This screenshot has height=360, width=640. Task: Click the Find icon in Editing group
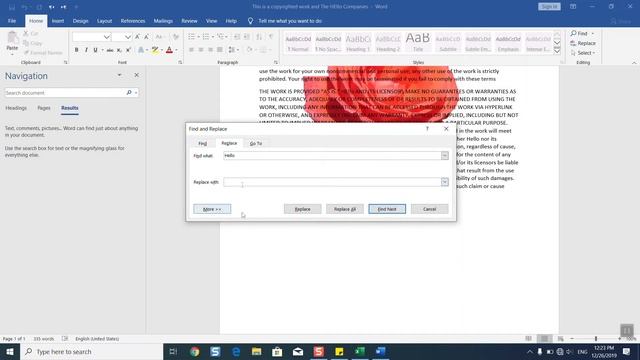579,33
